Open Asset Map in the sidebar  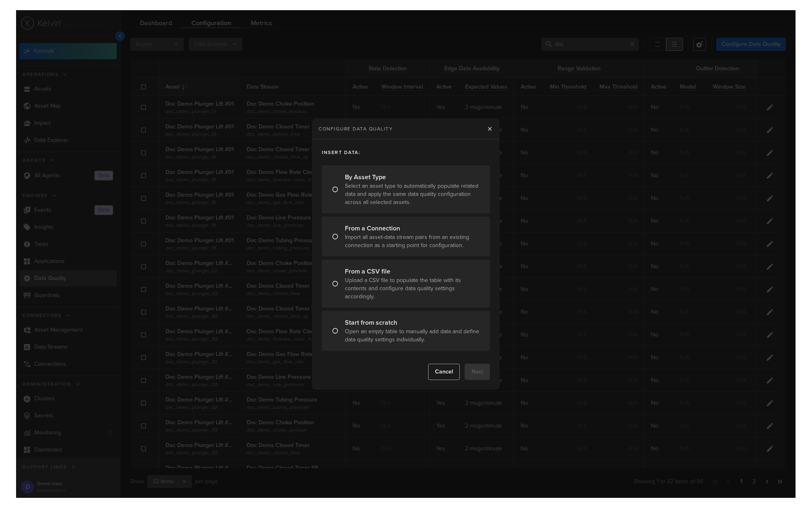(68, 106)
